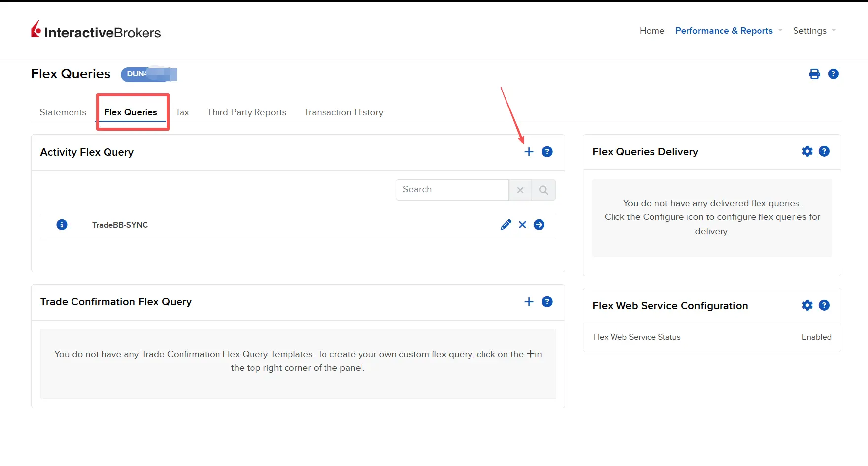Expand the Settings menu
This screenshot has height=466, width=868.
click(814, 31)
